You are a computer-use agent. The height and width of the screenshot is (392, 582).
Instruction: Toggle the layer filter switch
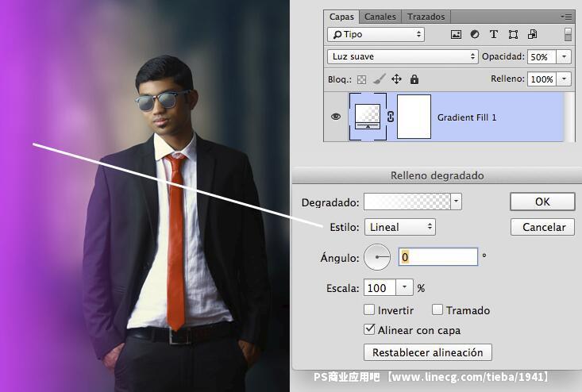[x=568, y=34]
